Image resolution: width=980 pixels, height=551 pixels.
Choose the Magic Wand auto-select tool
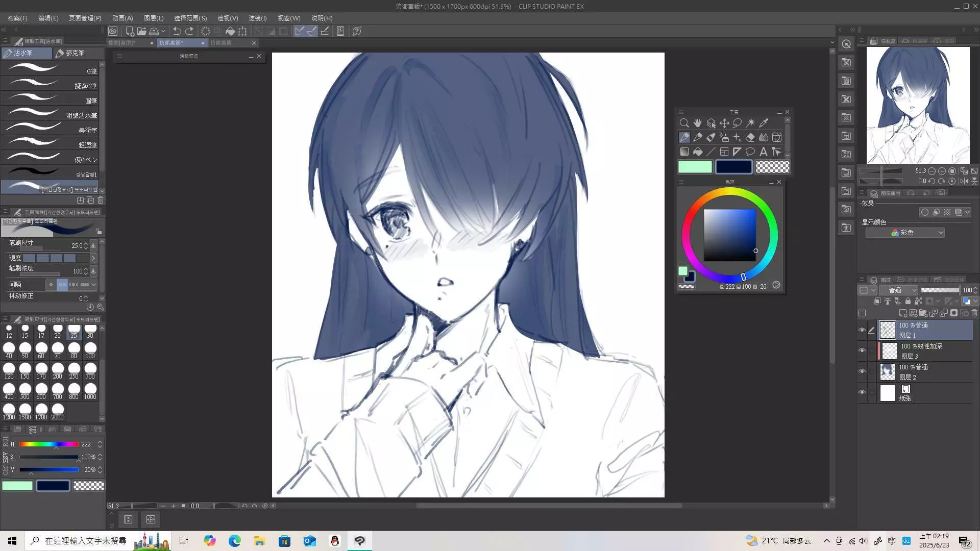750,123
